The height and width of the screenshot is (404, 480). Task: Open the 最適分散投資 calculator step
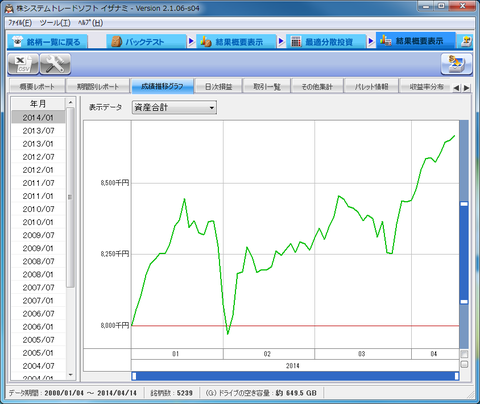[322, 42]
